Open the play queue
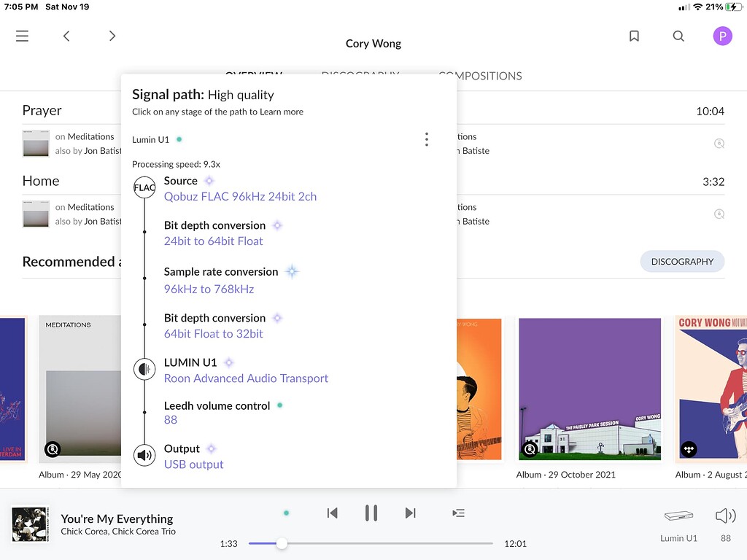 click(458, 513)
